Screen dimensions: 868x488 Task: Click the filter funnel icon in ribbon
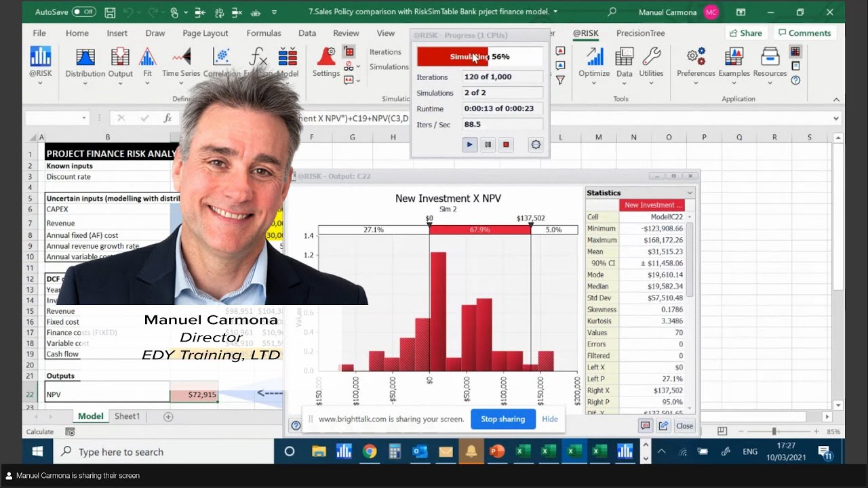tap(560, 80)
